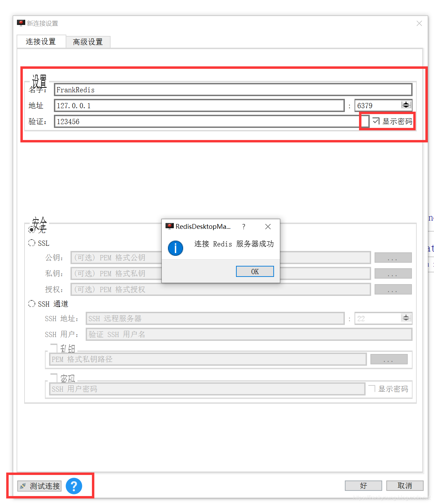Viewport: 434px width, 504px height.
Task: Click the browse button for SSH private key path
Action: (x=389, y=359)
